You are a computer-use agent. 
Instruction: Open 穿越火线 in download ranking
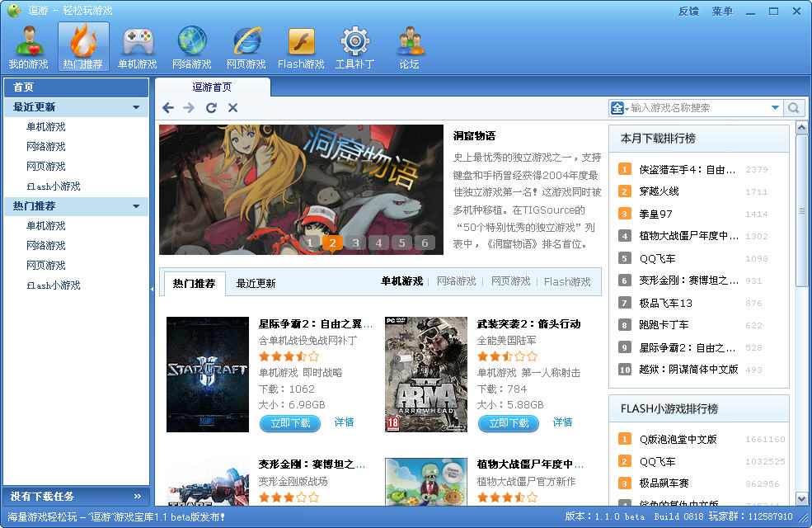pos(659,191)
